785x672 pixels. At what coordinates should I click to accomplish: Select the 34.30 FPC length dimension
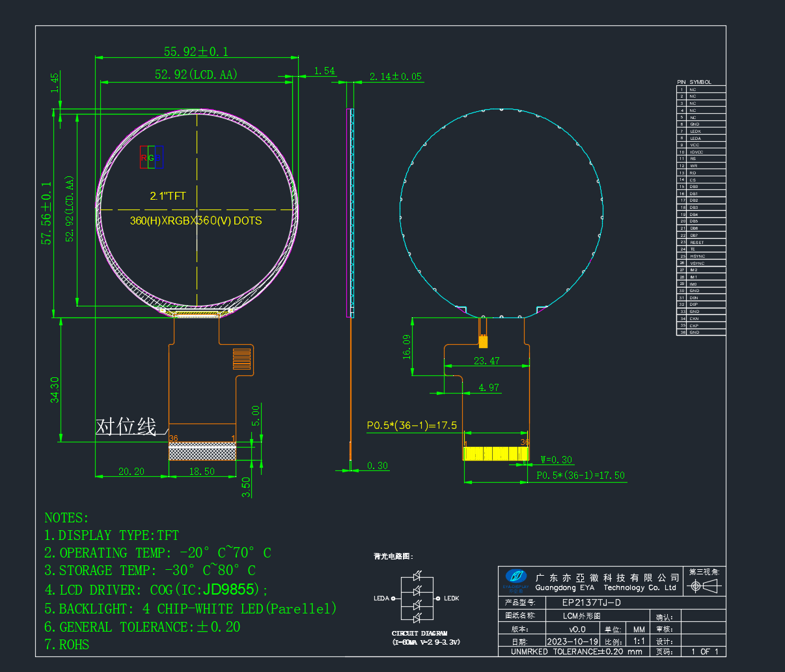(55, 390)
